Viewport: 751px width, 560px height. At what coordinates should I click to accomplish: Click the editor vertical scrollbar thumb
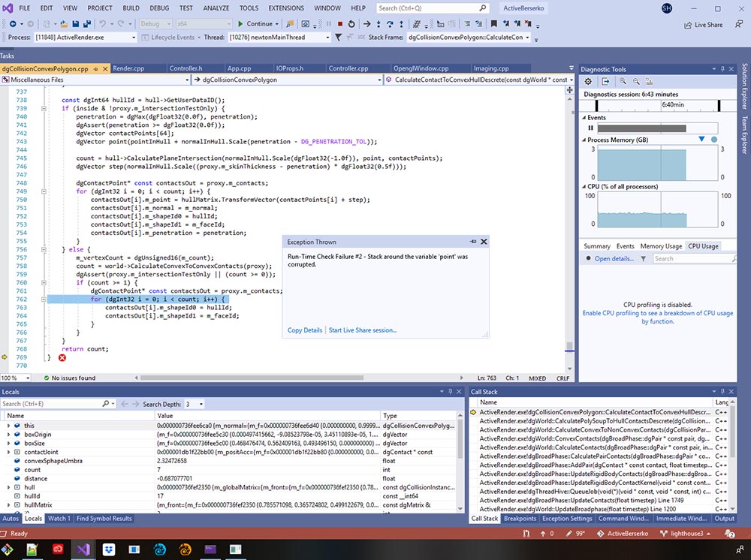[x=569, y=347]
